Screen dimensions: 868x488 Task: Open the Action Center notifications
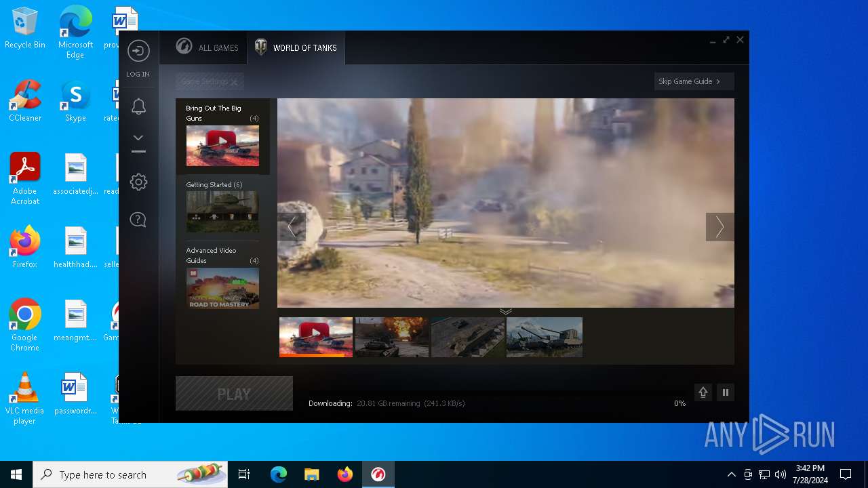pyautogui.click(x=846, y=474)
